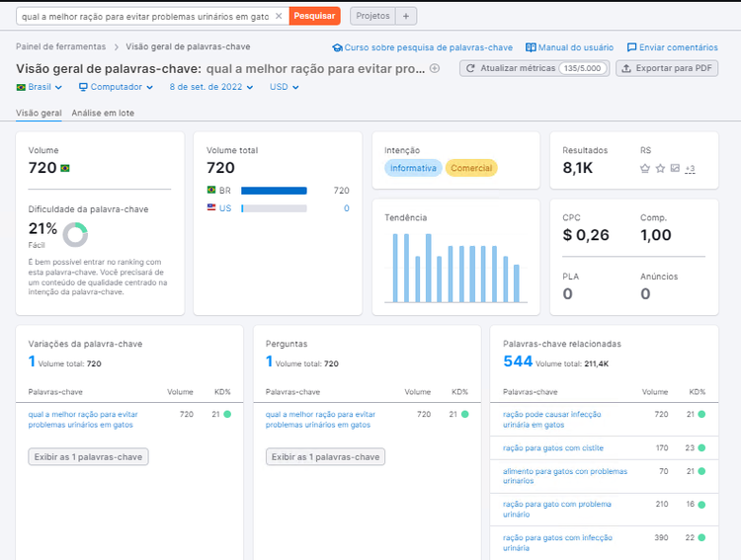Open ração para gatos com infecção urinária
Screen dimensions: 741x560
click(557, 542)
